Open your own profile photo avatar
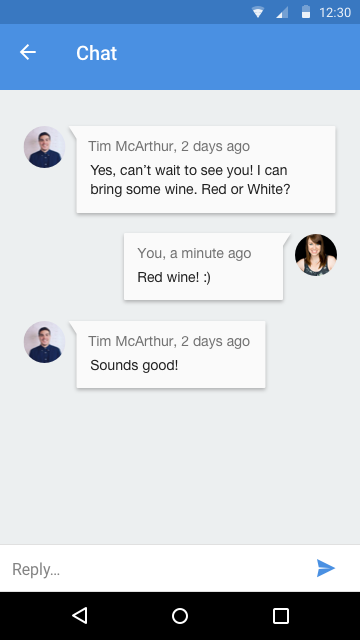 tap(316, 255)
